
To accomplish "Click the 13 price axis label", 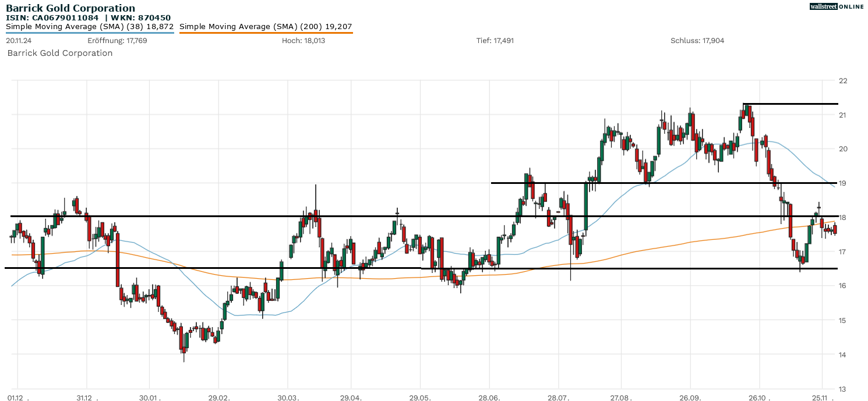I will click(842, 389).
